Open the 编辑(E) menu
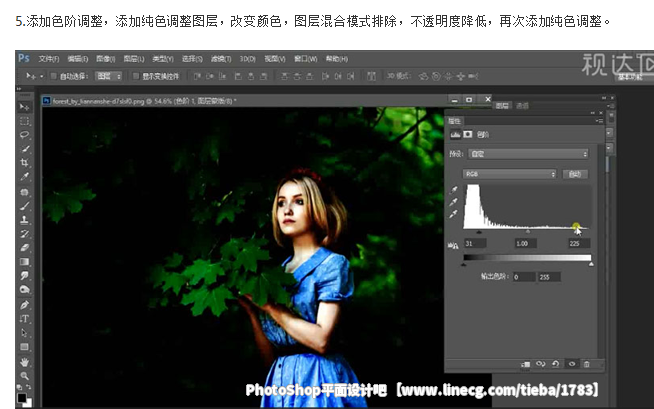The width and height of the screenshot is (654, 409). click(x=78, y=59)
